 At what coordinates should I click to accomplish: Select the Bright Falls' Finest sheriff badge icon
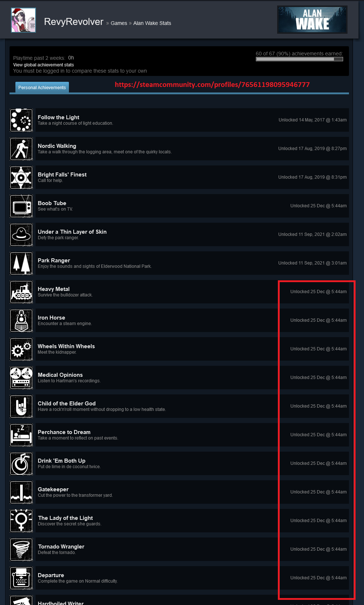[21, 177]
